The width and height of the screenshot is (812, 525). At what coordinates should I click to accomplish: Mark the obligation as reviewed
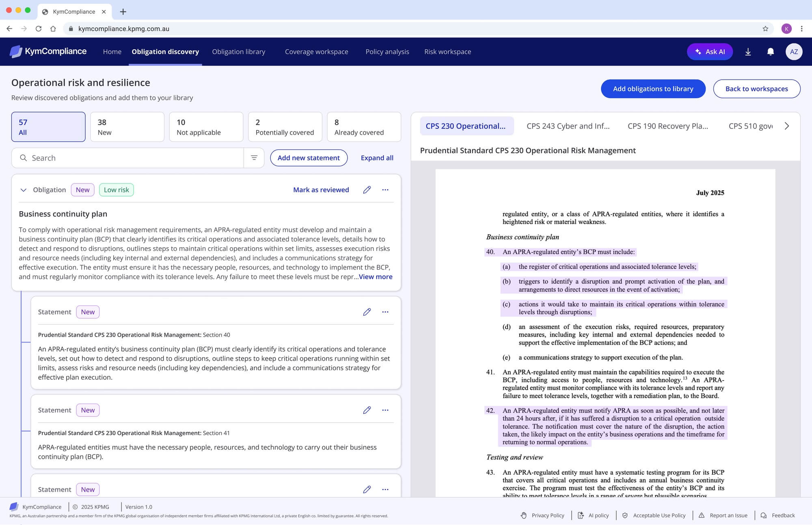tap(321, 190)
